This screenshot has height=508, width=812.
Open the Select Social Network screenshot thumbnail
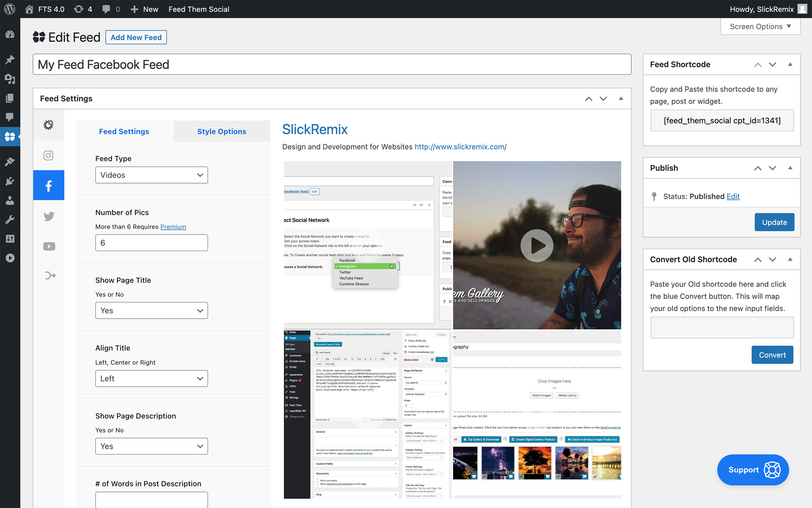click(368, 245)
